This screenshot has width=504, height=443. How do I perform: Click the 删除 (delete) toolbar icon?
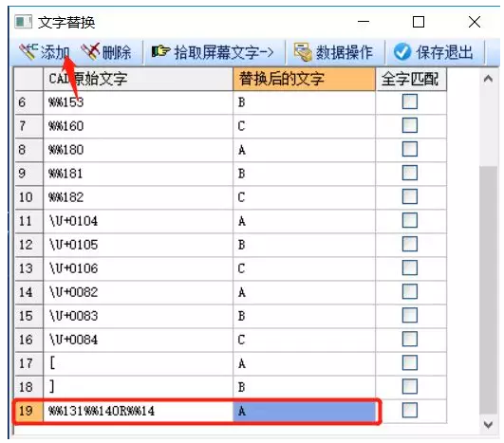click(90, 52)
